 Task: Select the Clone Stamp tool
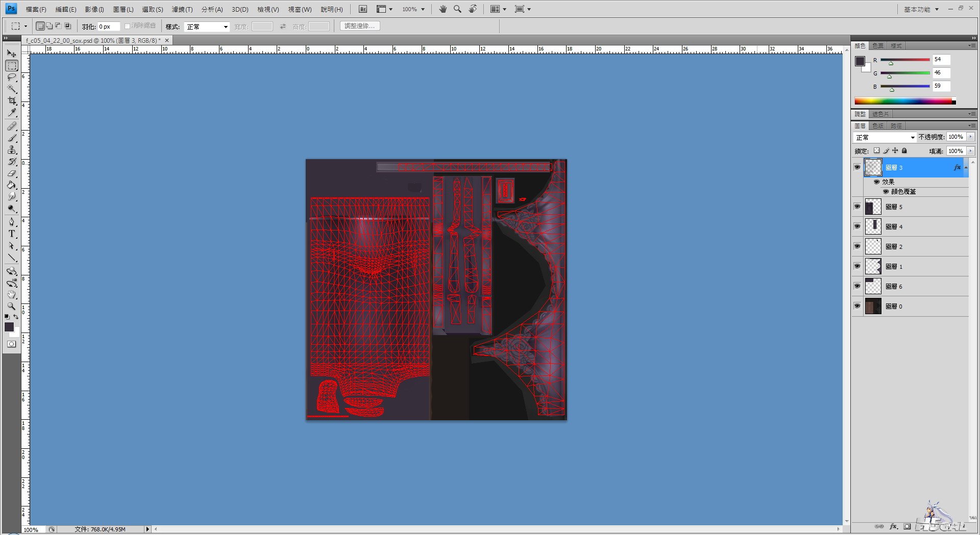(x=12, y=150)
